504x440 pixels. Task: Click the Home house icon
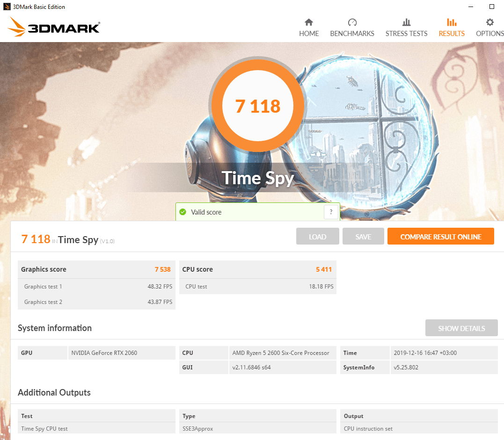click(x=308, y=22)
